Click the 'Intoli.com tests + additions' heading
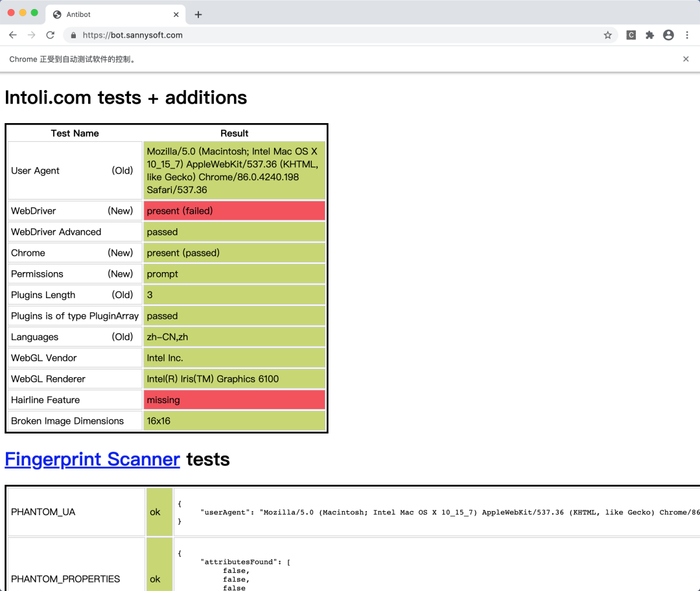This screenshot has height=591, width=700. 126,97
